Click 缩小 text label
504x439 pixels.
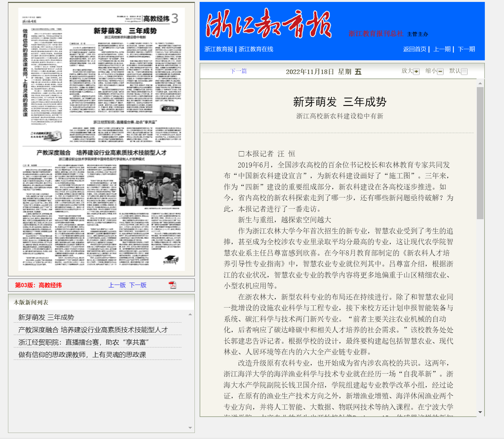[x=431, y=71]
